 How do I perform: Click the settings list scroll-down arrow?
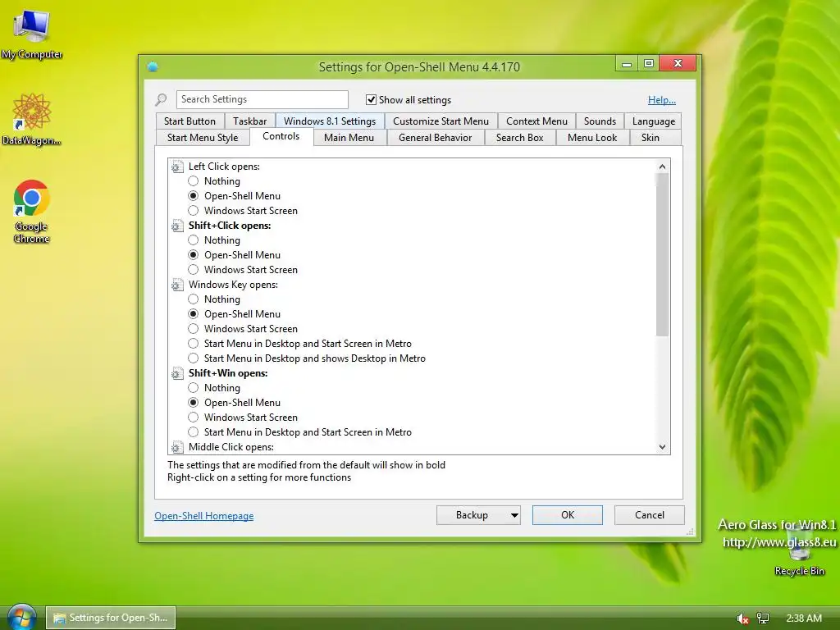click(x=662, y=447)
